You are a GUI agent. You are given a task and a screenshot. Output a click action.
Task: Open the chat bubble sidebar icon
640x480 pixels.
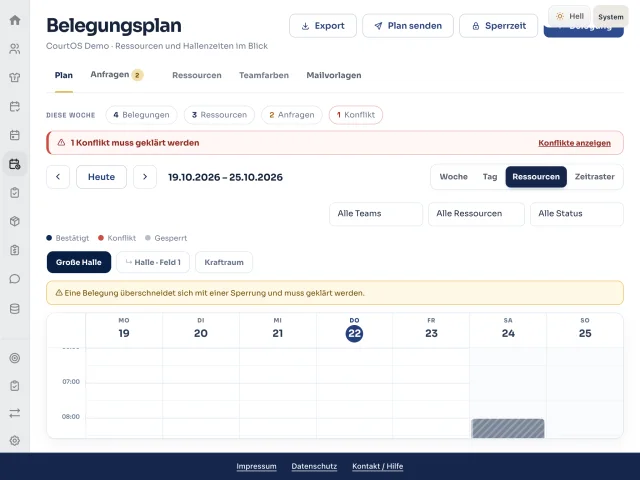coord(15,279)
